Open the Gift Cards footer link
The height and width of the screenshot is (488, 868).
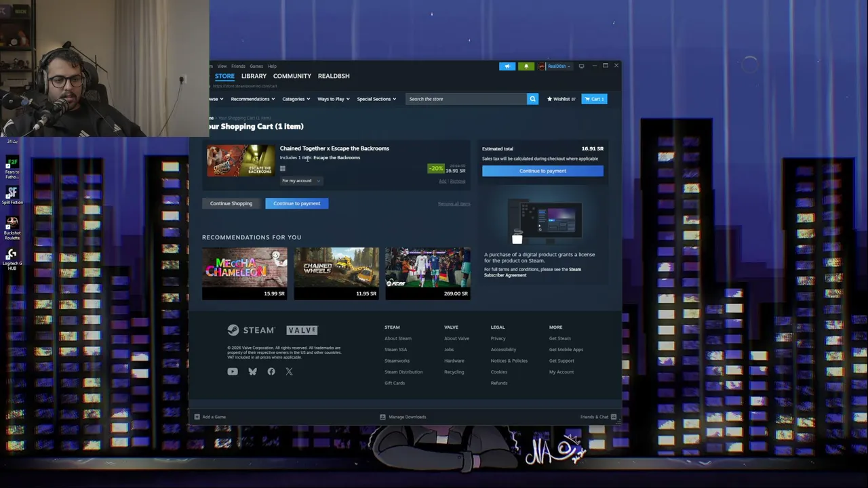pos(395,383)
